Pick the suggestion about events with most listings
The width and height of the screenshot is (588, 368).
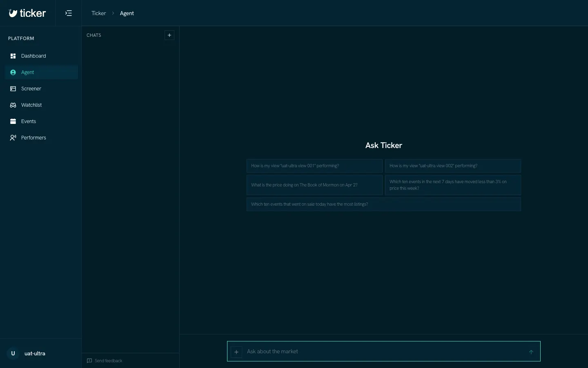[x=384, y=204]
